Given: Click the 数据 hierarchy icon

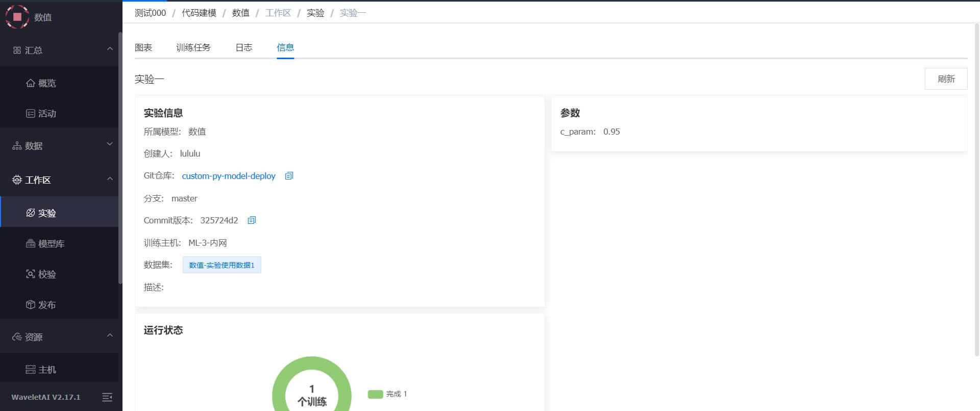Looking at the screenshot, I should 17,146.
